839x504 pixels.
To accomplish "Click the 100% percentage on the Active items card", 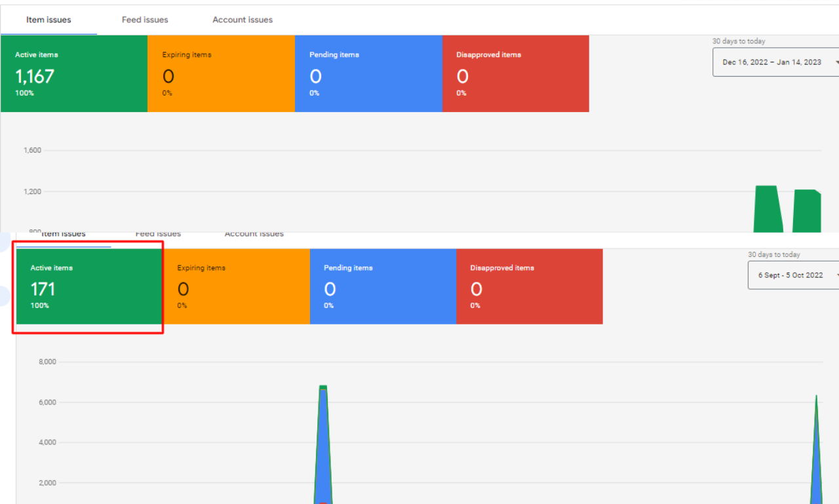I will point(26,92).
